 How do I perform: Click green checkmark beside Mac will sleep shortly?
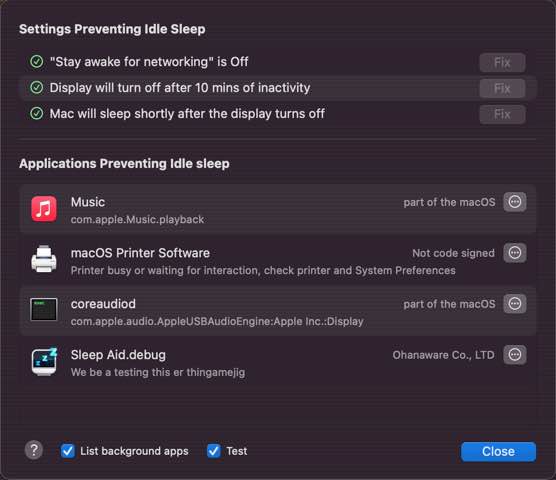37,113
